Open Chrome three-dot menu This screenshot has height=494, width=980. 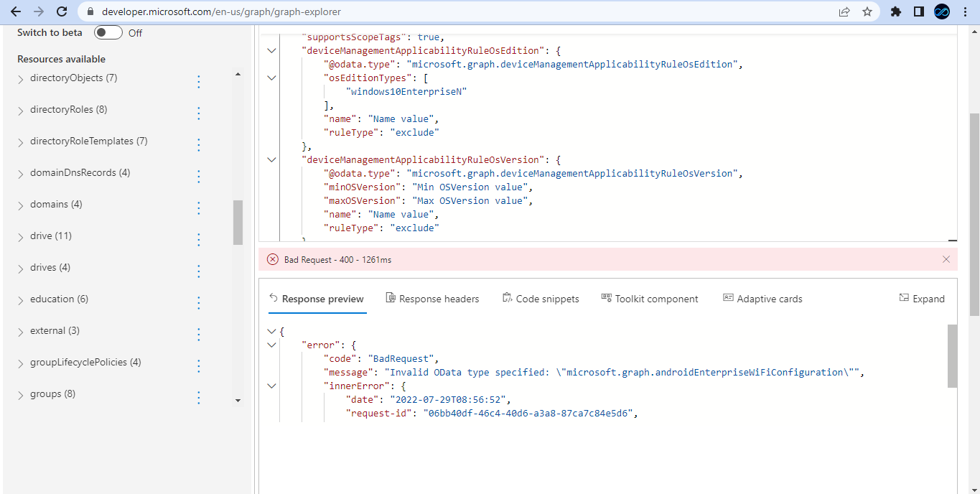pos(964,11)
